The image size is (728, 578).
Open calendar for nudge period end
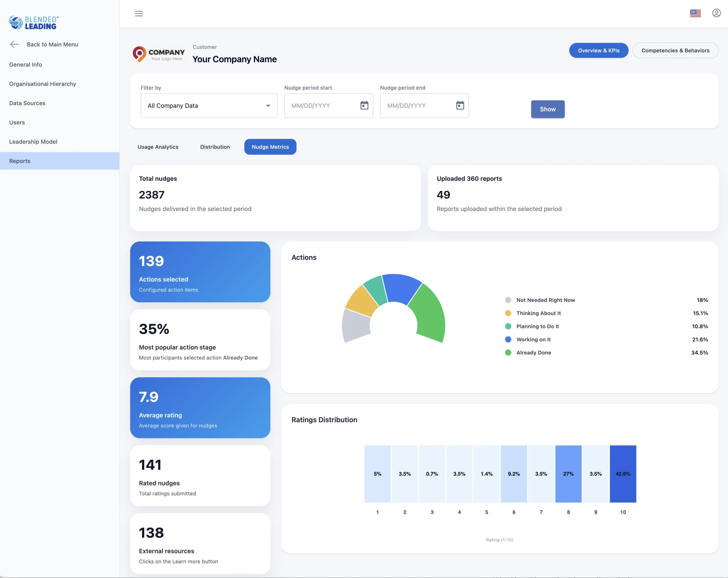(x=460, y=106)
